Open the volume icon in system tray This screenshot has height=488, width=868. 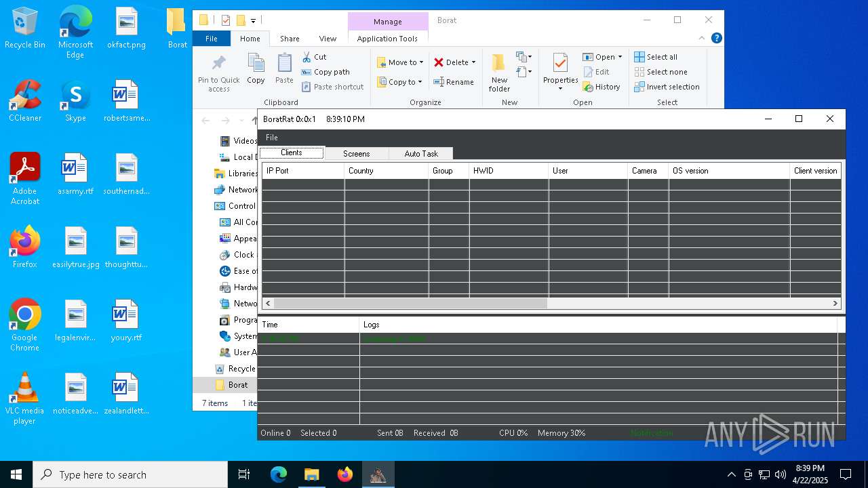[x=780, y=474]
